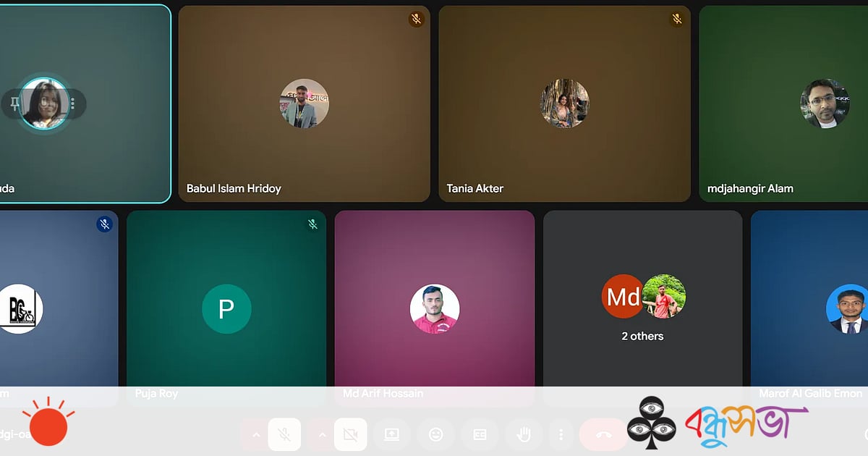Click mdjahangir Alam's profile picture
Screen dimensions: 868x456
[825, 104]
